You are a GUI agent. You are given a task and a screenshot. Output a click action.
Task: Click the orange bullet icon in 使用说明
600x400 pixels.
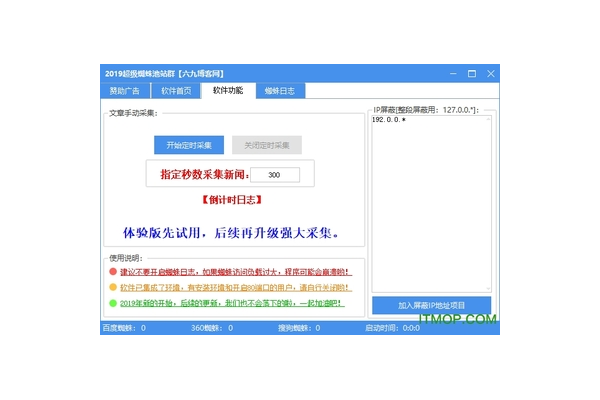tap(113, 287)
